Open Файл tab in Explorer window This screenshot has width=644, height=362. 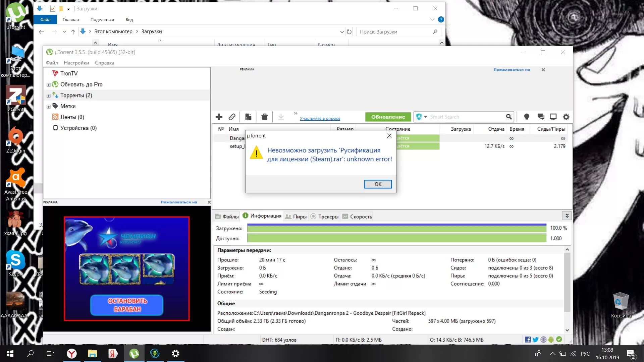click(45, 19)
